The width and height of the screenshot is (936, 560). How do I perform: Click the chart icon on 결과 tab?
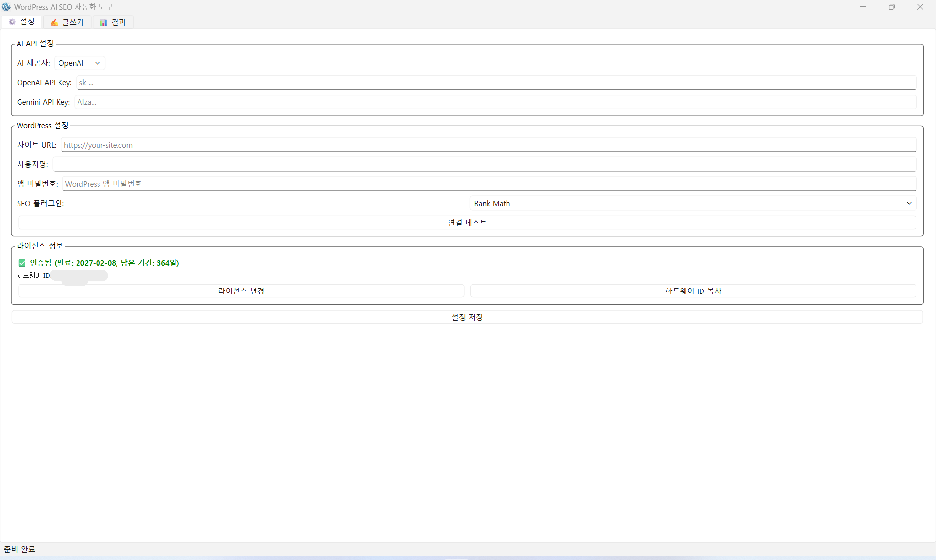(103, 22)
